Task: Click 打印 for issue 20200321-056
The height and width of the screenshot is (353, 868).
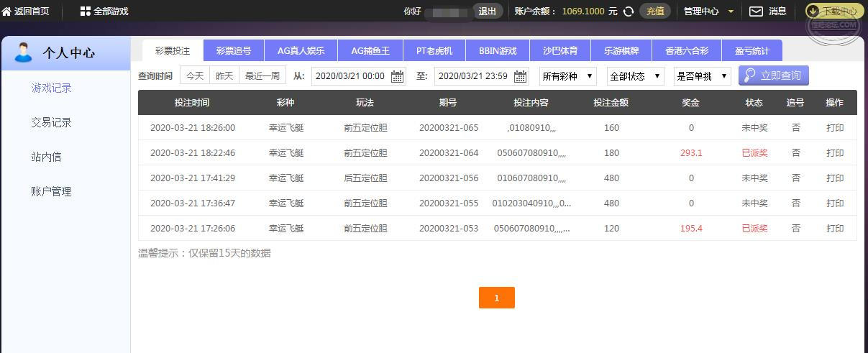Action: click(x=835, y=178)
